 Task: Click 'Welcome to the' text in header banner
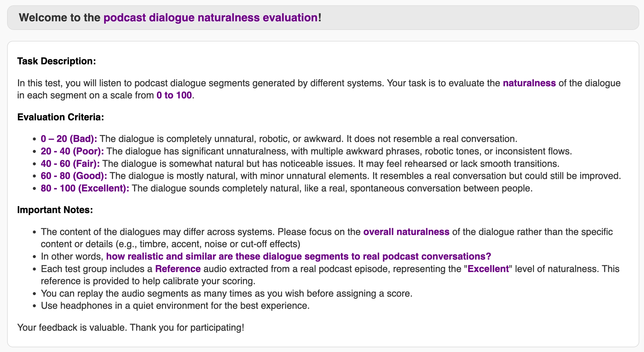coord(59,17)
